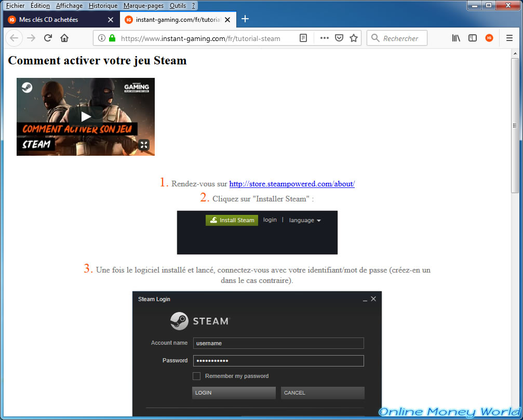Open a new tab with plus button
The height and width of the screenshot is (420, 523).
[245, 19]
